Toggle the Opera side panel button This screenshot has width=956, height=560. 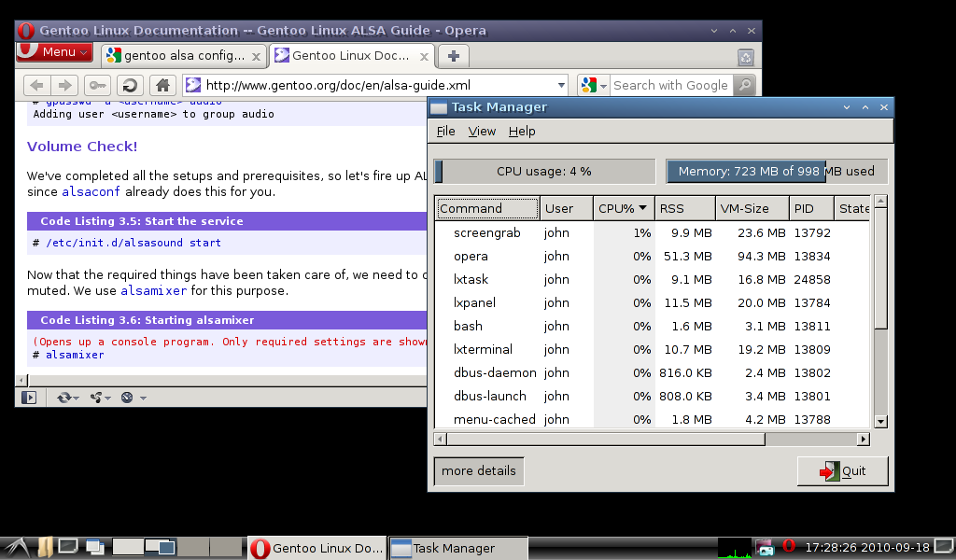(29, 398)
